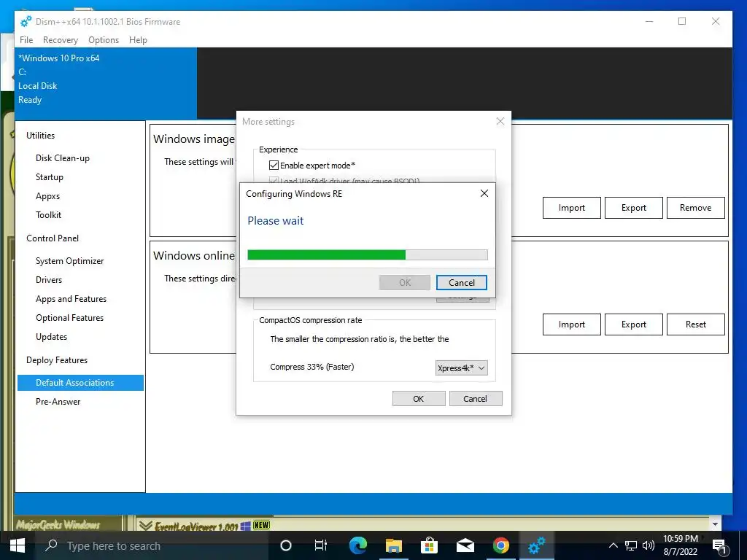Viewport: 747px width, 560px height.
Task: Select Toolkit in sidebar
Action: pos(49,215)
